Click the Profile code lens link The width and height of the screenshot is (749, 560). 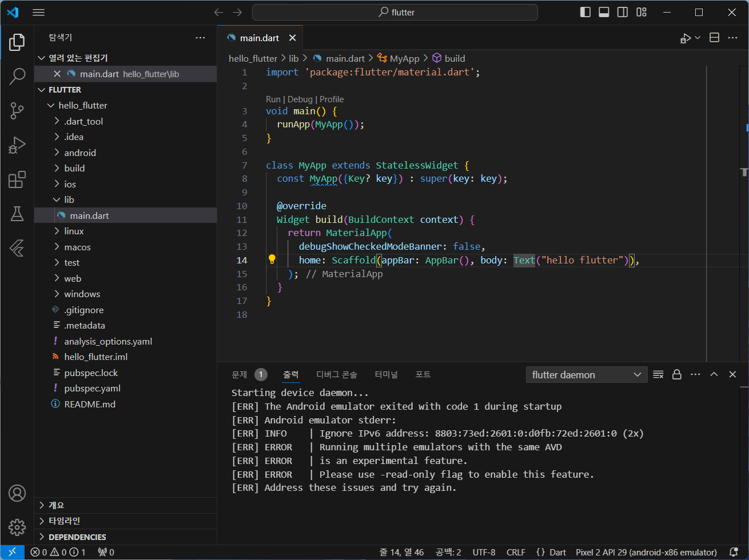(332, 99)
